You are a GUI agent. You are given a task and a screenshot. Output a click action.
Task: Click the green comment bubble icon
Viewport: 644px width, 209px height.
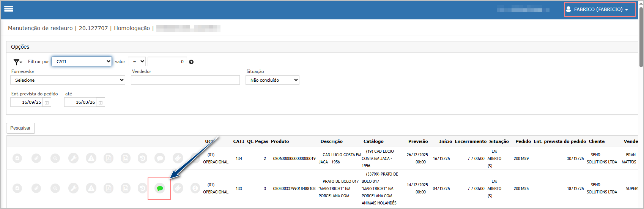(160, 188)
